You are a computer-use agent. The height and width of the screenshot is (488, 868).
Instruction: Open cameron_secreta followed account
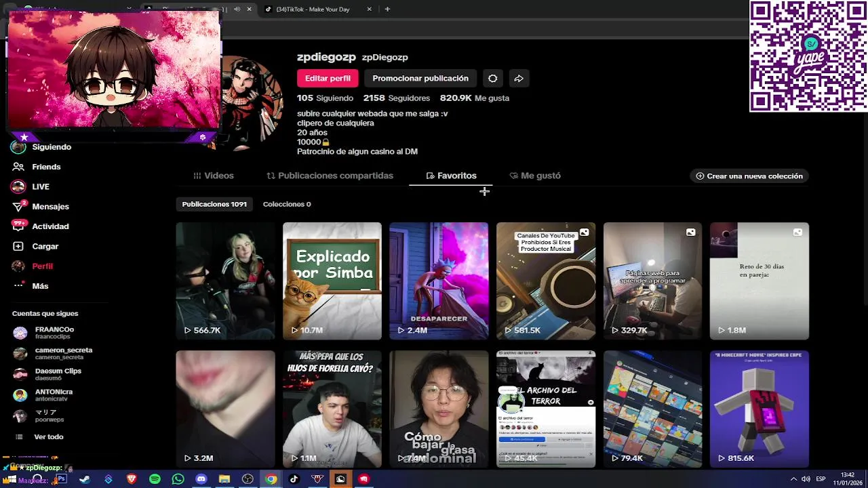(53, 354)
